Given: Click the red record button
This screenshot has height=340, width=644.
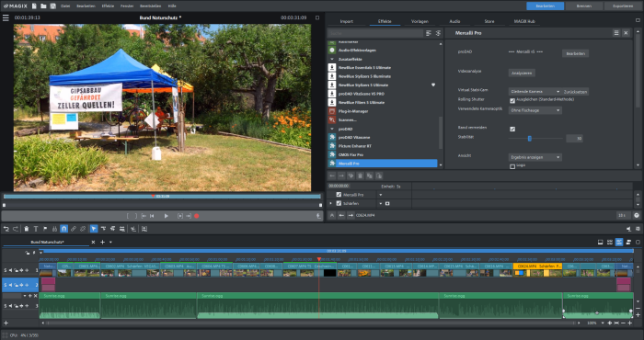Looking at the screenshot, I should (196, 216).
